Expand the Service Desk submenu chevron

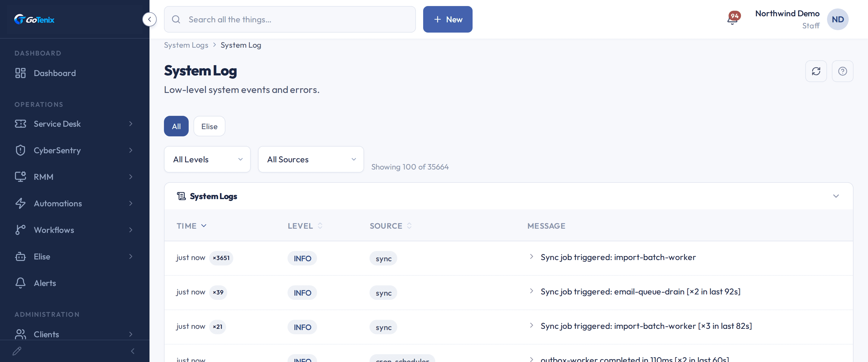(131, 124)
